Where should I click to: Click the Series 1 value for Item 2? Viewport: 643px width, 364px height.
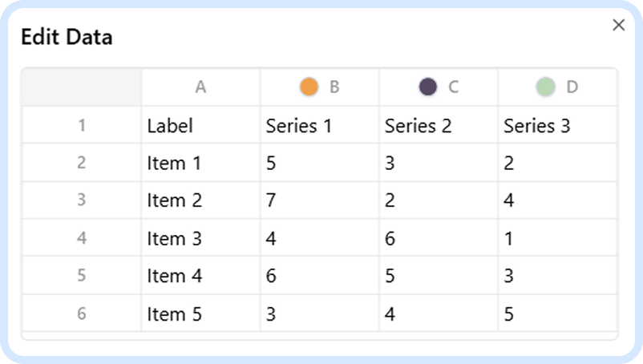(x=319, y=200)
